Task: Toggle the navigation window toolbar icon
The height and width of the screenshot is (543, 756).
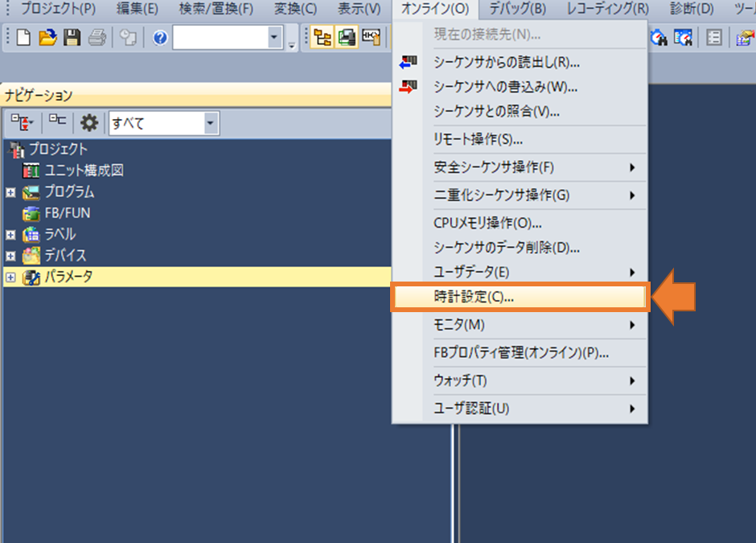Action: (x=323, y=37)
